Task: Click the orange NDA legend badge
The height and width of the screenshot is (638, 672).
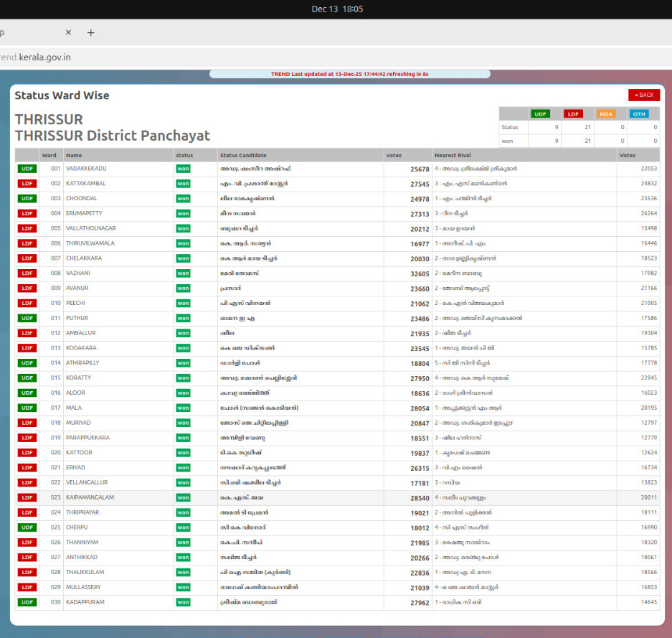Action: coord(606,113)
